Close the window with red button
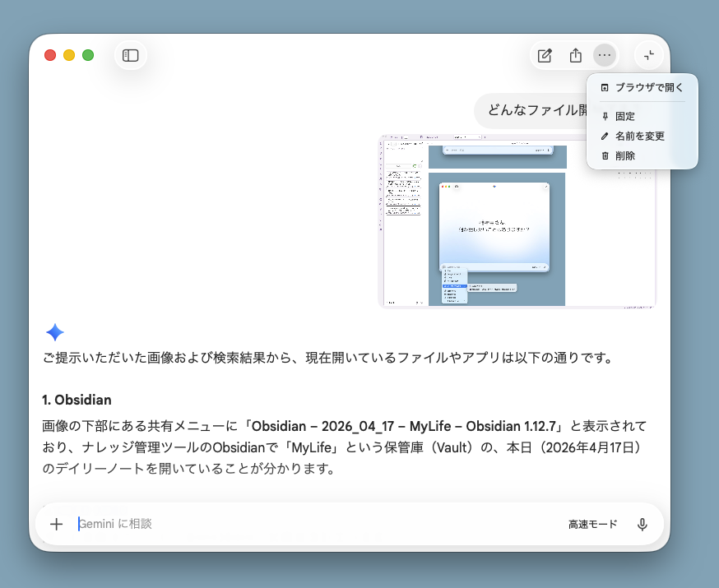The height and width of the screenshot is (588, 719). tap(50, 55)
